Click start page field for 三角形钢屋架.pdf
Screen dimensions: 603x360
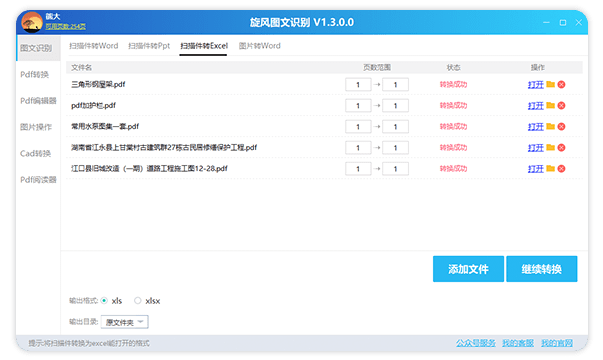[358, 85]
